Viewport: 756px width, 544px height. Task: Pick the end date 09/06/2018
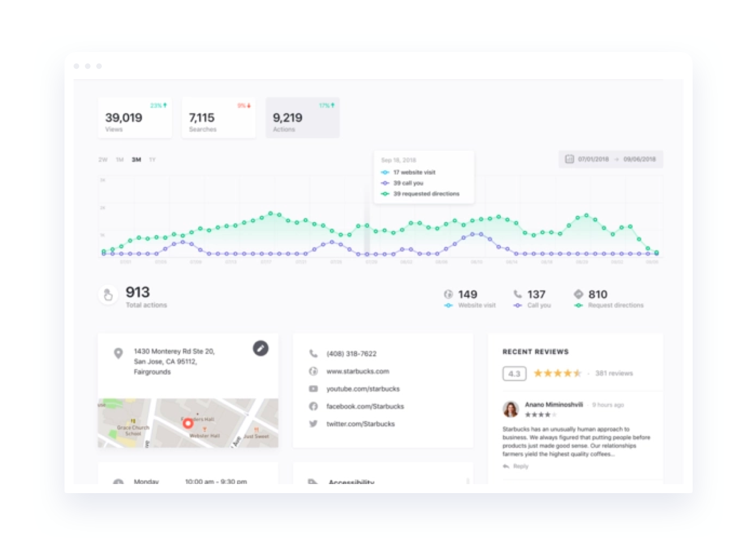[x=639, y=159]
